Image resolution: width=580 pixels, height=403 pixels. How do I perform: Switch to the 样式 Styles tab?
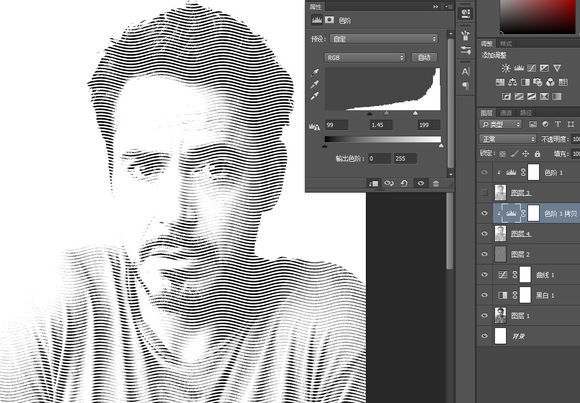pos(506,44)
